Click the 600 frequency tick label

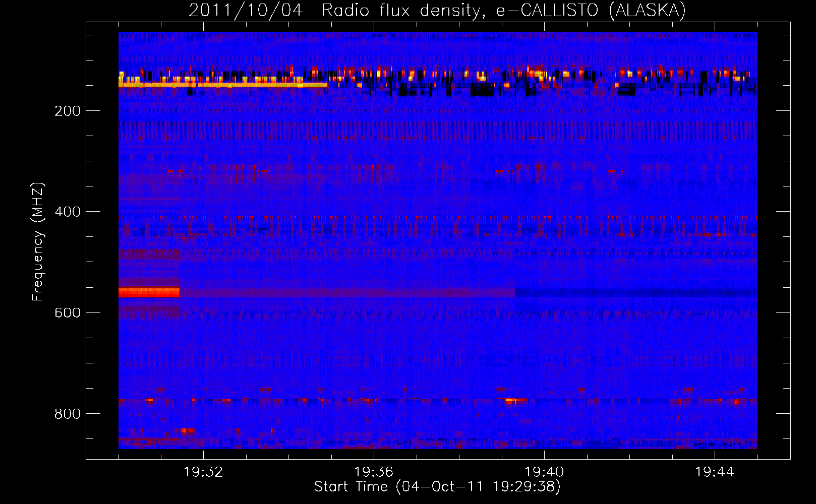[67, 312]
